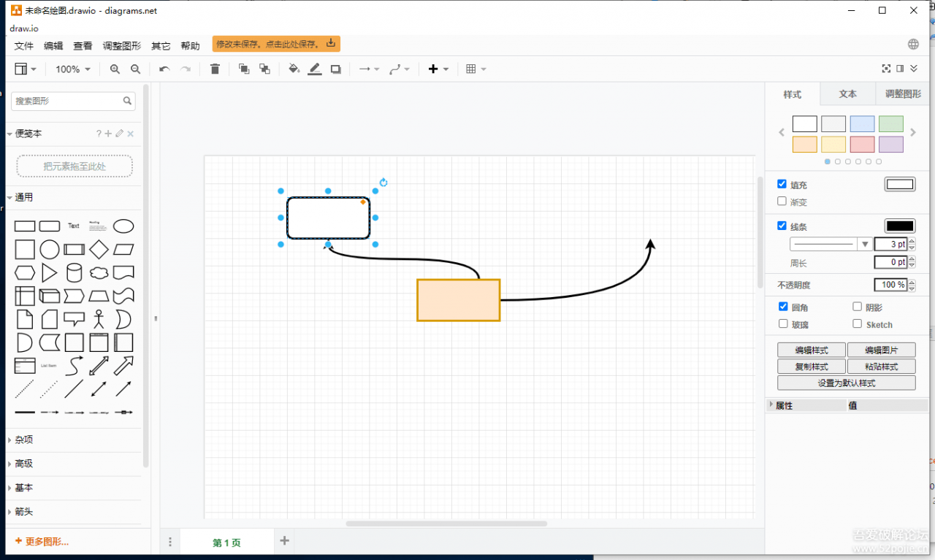
Task: Close the scratchpad with X icon
Action: pyautogui.click(x=130, y=134)
